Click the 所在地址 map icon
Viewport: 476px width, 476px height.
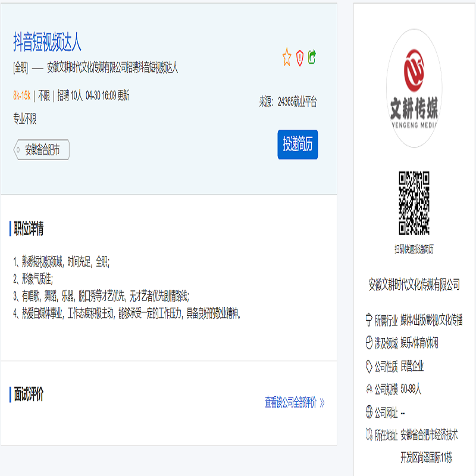pyautogui.click(x=369, y=434)
